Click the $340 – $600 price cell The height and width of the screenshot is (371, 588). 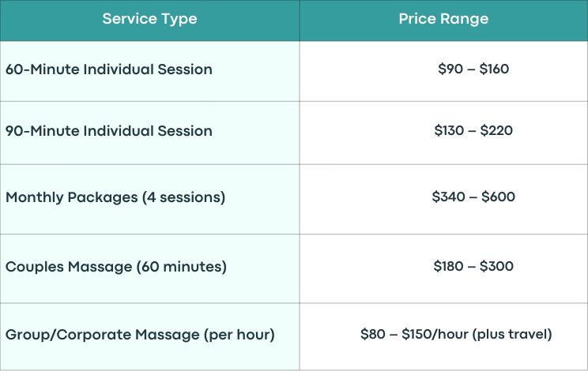click(x=443, y=199)
